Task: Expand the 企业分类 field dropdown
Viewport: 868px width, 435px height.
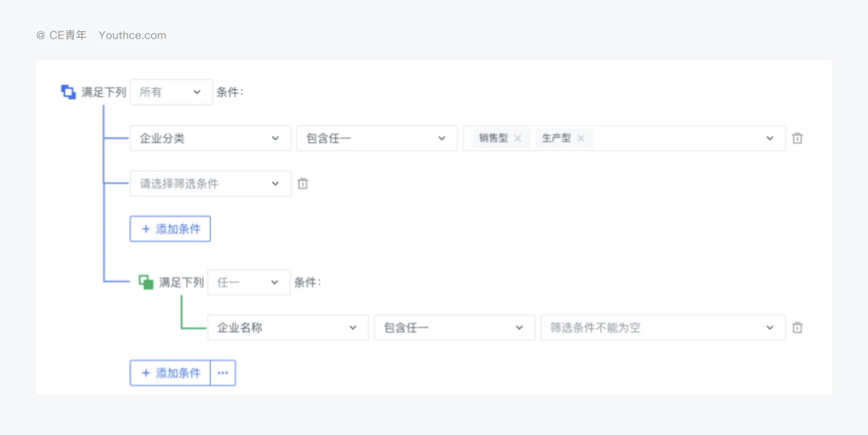Action: coord(210,138)
